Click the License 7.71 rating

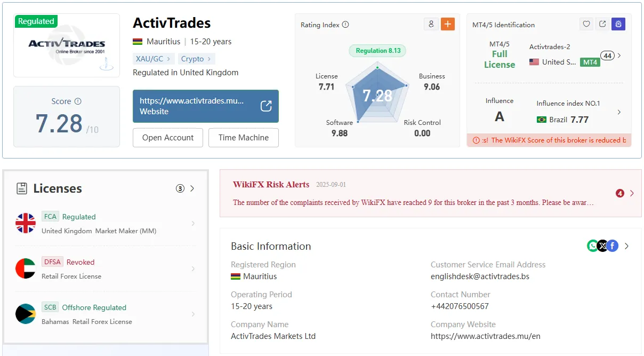click(326, 82)
